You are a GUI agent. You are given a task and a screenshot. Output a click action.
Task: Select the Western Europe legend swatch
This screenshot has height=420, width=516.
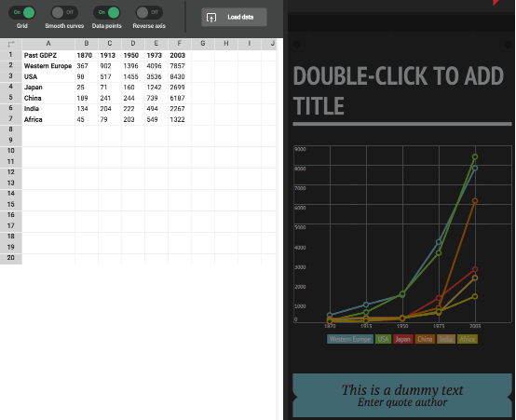coord(350,339)
